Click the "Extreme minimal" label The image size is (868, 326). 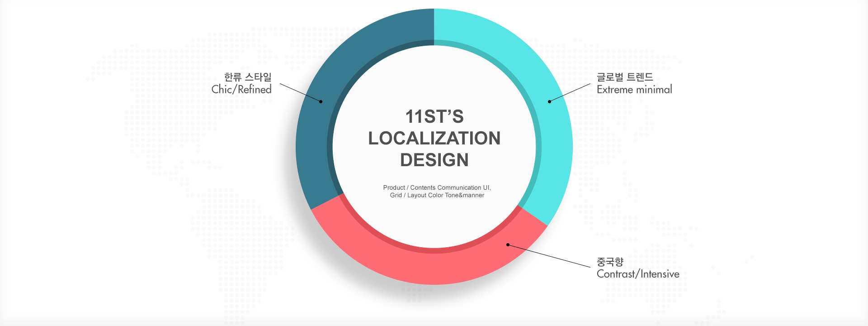point(634,89)
